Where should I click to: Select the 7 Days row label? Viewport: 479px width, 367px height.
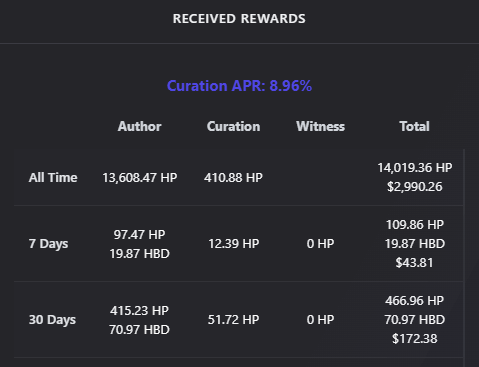click(48, 244)
